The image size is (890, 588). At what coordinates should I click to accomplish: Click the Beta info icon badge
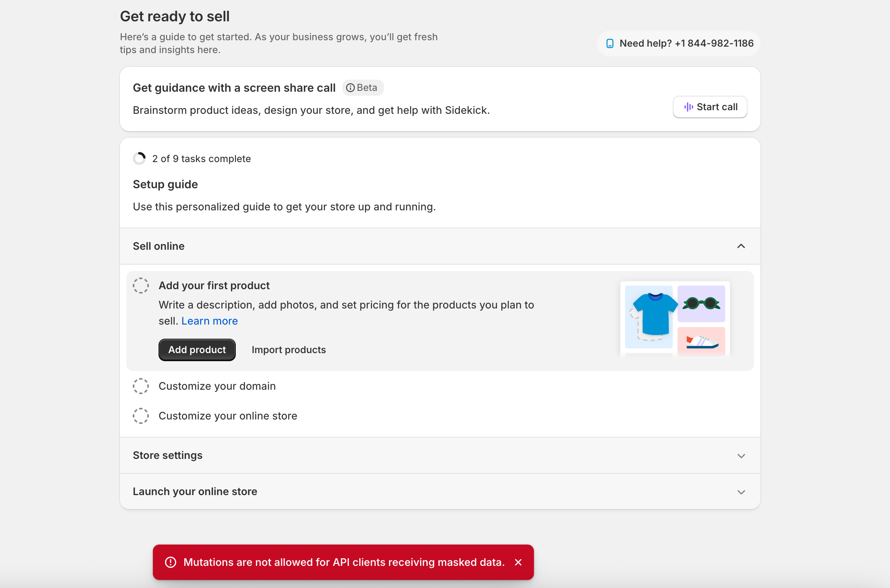[x=350, y=88]
